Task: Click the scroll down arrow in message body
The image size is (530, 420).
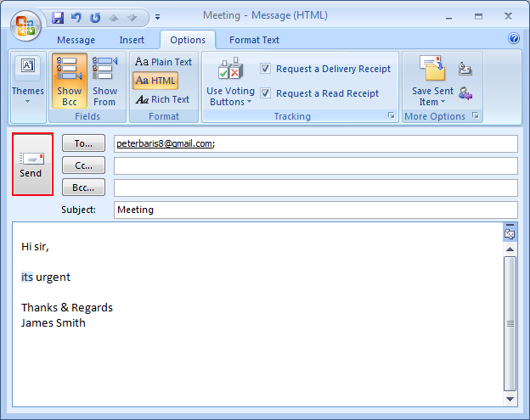Action: [x=510, y=399]
